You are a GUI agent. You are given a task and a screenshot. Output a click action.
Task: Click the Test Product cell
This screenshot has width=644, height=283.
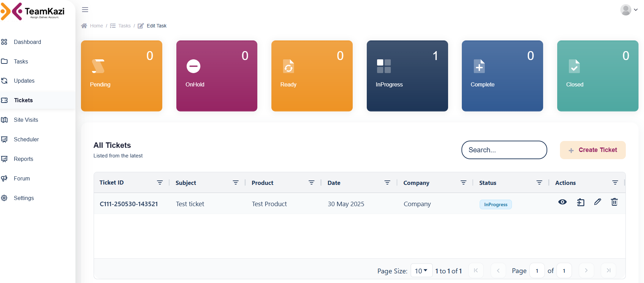click(269, 204)
